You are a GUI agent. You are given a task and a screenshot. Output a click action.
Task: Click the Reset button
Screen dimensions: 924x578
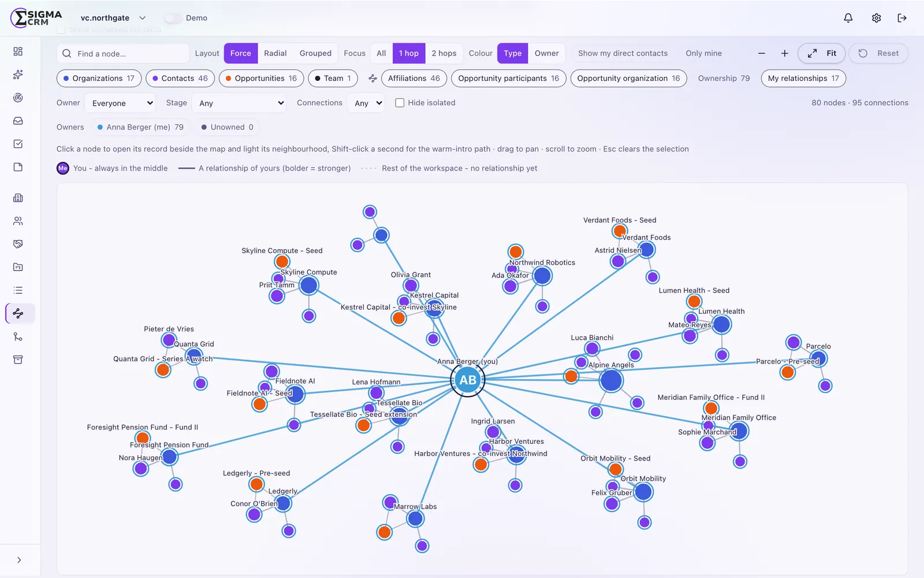point(879,53)
